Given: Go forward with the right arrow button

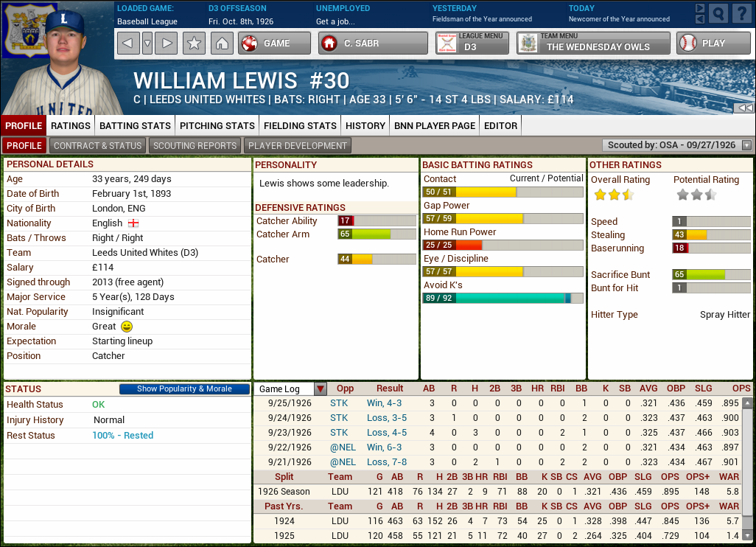Looking at the screenshot, I should coord(167,43).
